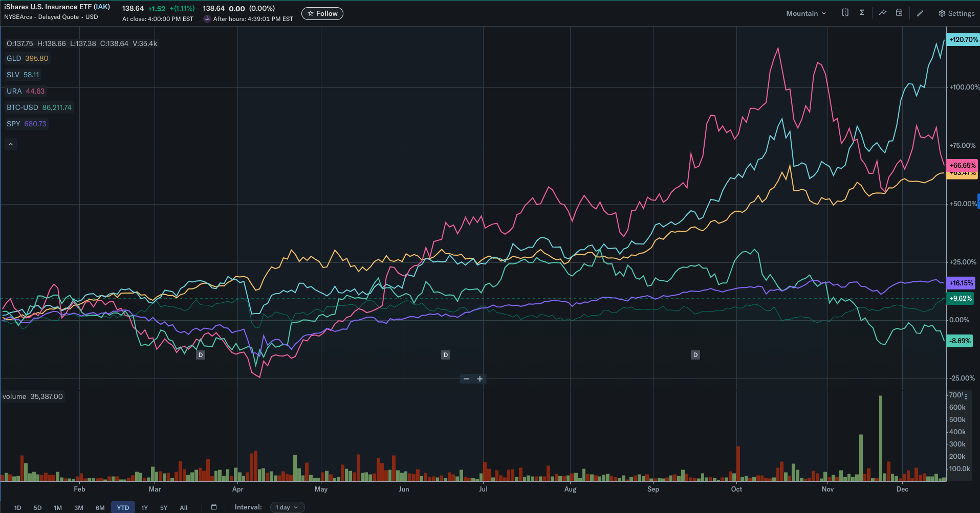The width and height of the screenshot is (980, 513).
Task: Select the 5Y time range
Action: (164, 508)
